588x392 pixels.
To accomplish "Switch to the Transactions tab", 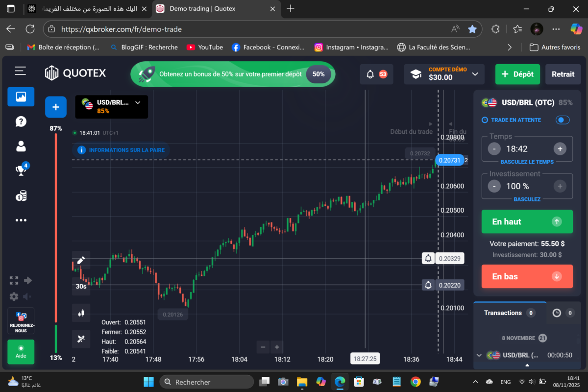I will point(509,313).
